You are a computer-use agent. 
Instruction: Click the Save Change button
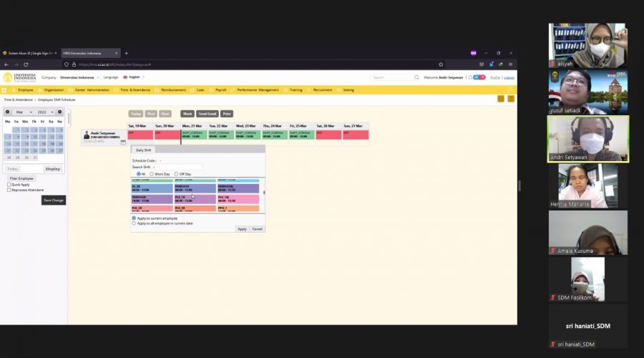coord(54,200)
